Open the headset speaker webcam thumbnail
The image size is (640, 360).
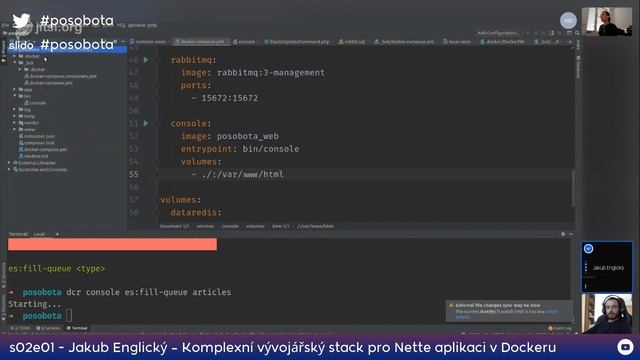(607, 314)
